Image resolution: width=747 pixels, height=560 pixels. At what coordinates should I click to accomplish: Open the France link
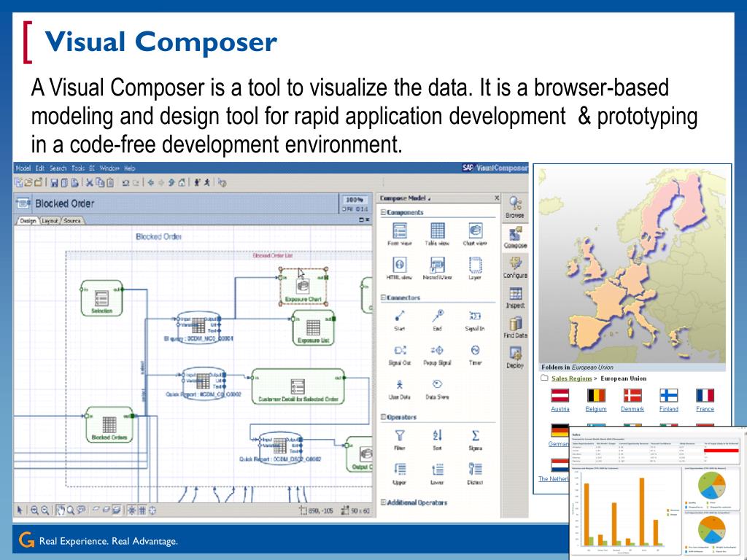pyautogui.click(x=705, y=409)
